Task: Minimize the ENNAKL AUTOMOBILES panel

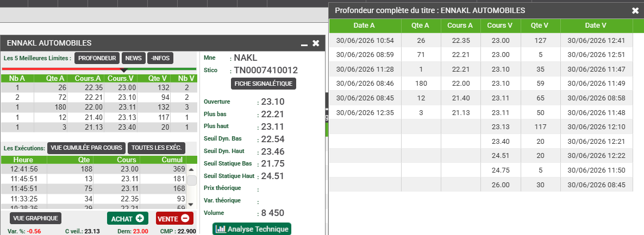Action: pyautogui.click(x=304, y=44)
